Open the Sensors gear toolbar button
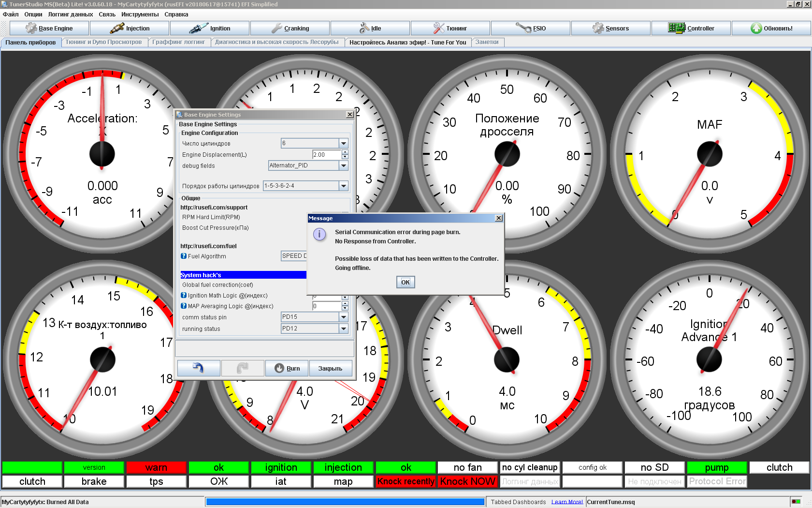The image size is (812, 508). pyautogui.click(x=610, y=28)
